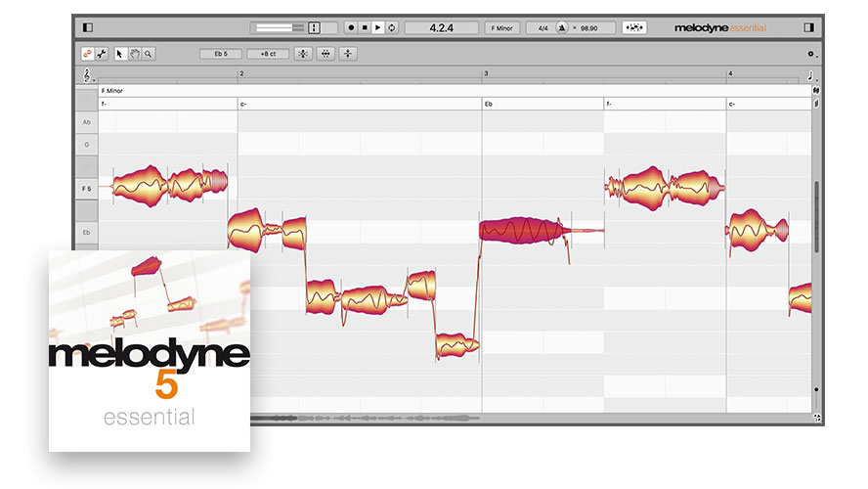The height and width of the screenshot is (489, 868).
Task: Click bar 4 marker in the ruler
Action: [730, 73]
